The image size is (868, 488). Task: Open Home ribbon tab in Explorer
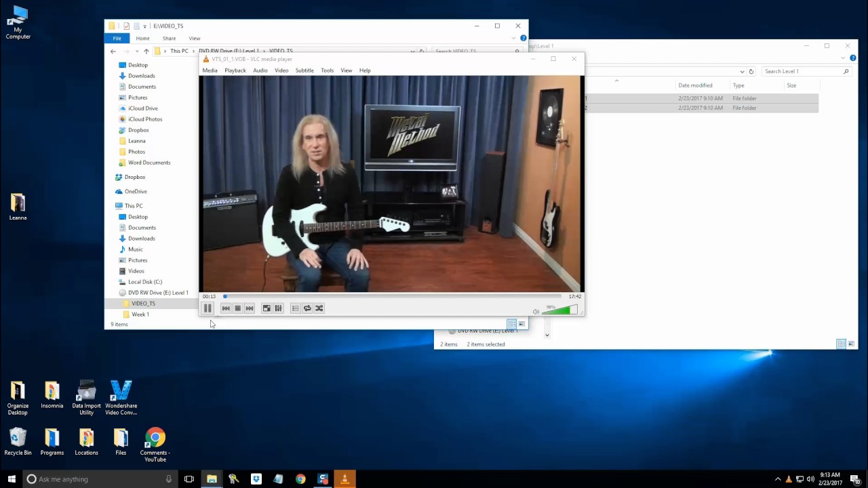pos(142,39)
